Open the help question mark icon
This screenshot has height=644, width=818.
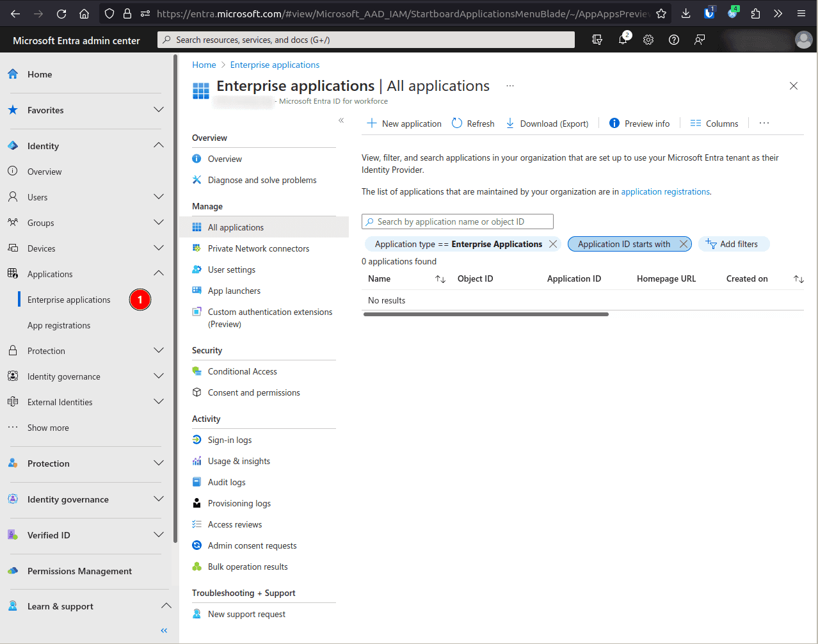coord(674,40)
